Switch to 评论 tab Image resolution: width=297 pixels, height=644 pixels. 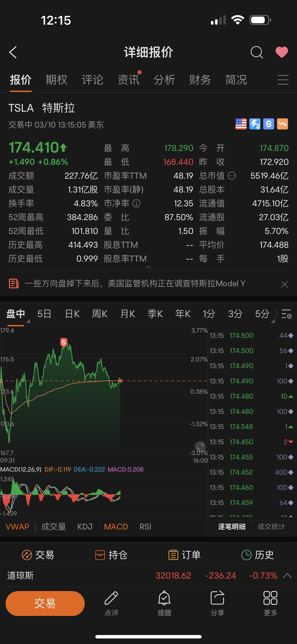[x=93, y=80]
